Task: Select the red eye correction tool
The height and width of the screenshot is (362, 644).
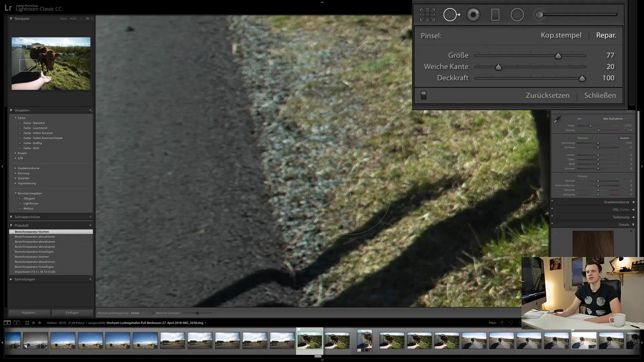Action: click(473, 15)
